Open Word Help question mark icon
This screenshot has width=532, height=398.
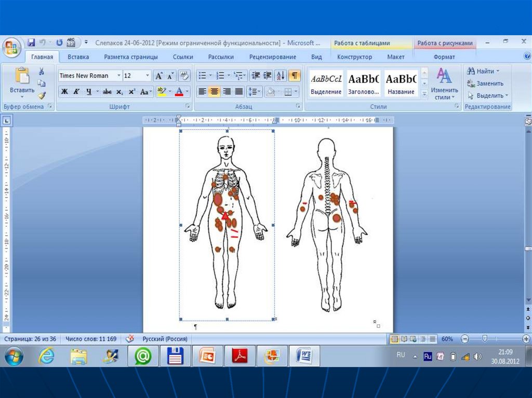pos(527,56)
